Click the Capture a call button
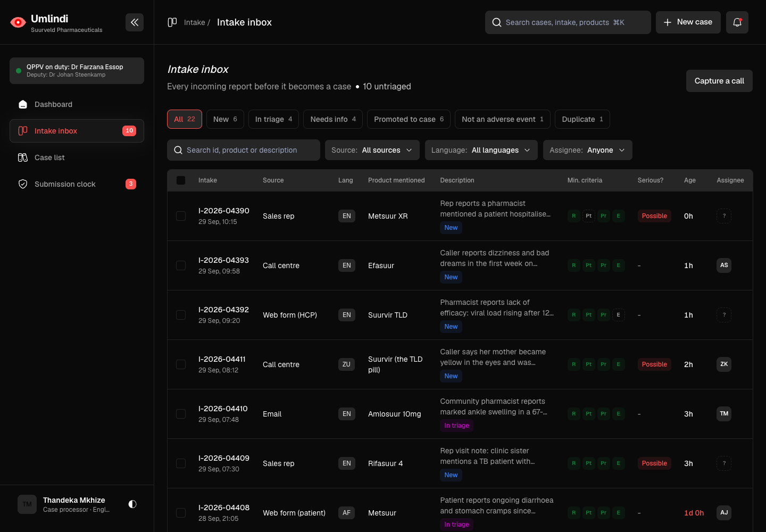This screenshot has height=532, width=766. point(719,81)
